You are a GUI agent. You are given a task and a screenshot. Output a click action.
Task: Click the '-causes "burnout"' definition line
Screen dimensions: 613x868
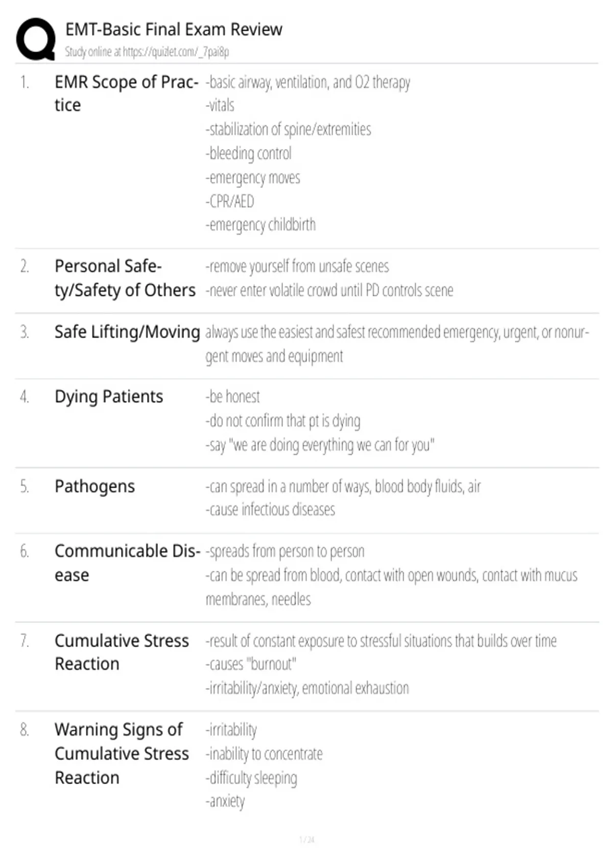coord(251,664)
